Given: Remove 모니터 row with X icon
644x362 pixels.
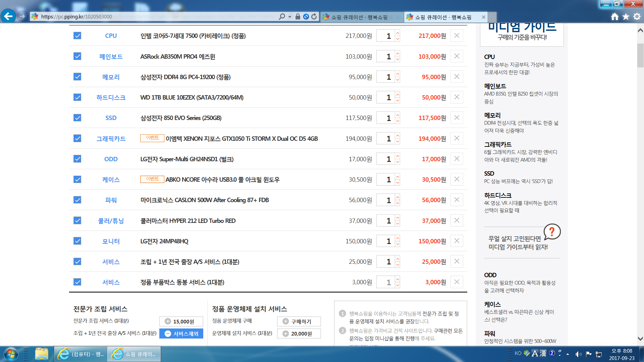Looking at the screenshot, I should click(457, 241).
